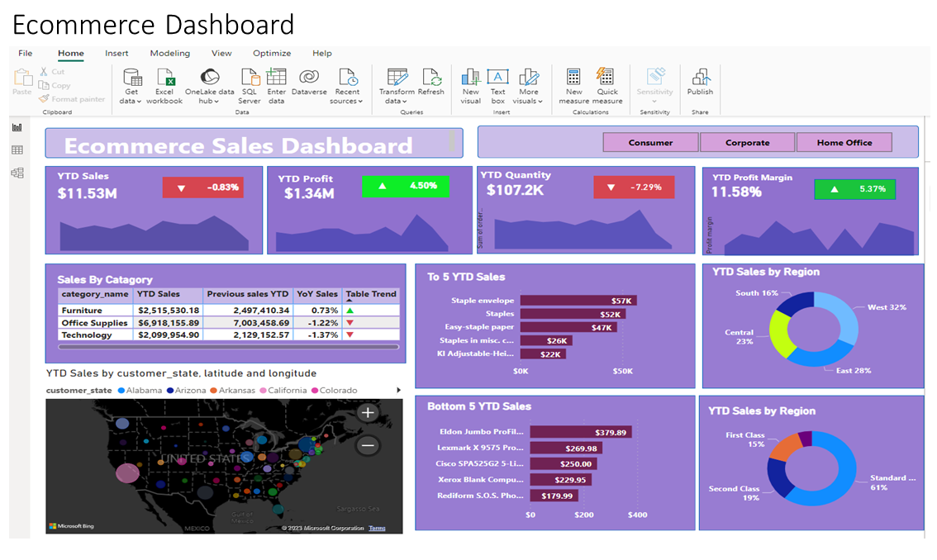The image size is (937, 560).
Task: Zoom in on the map
Action: (368, 413)
